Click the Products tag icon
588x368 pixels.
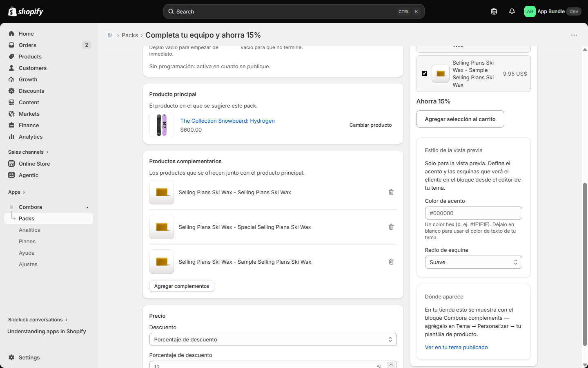pos(11,56)
